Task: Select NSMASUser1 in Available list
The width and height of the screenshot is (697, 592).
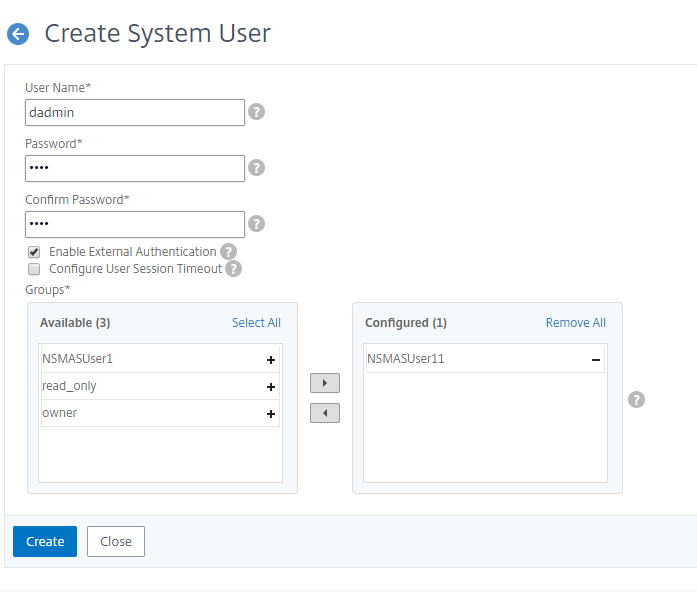Action: pyautogui.click(x=160, y=359)
